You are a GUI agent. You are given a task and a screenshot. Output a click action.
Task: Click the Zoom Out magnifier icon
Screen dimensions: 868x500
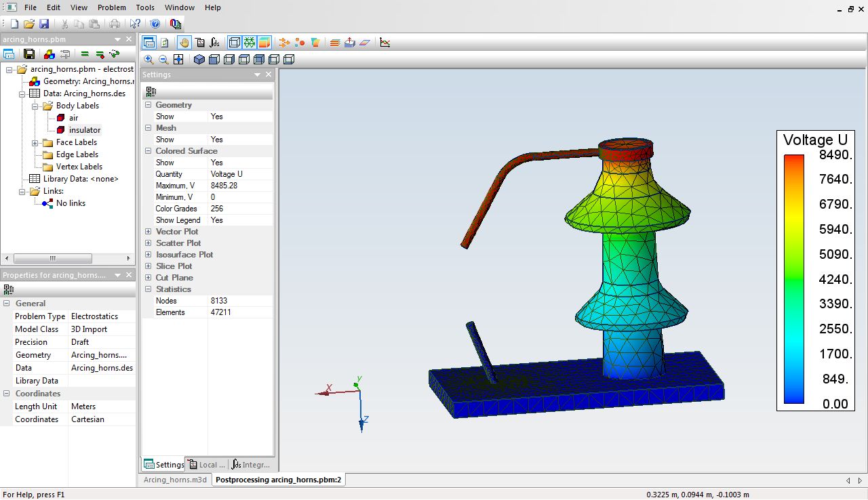(163, 60)
